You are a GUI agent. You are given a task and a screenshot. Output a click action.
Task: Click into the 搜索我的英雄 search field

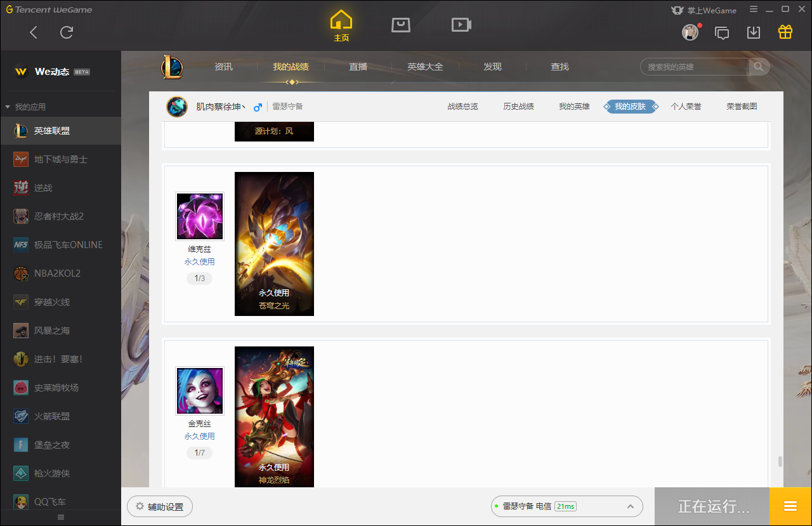coord(695,67)
